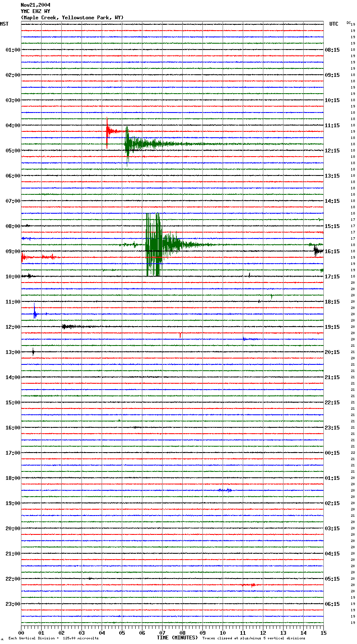Click the 01:15 UTC time label
This screenshot has height=644, width=357.
coord(332,478)
